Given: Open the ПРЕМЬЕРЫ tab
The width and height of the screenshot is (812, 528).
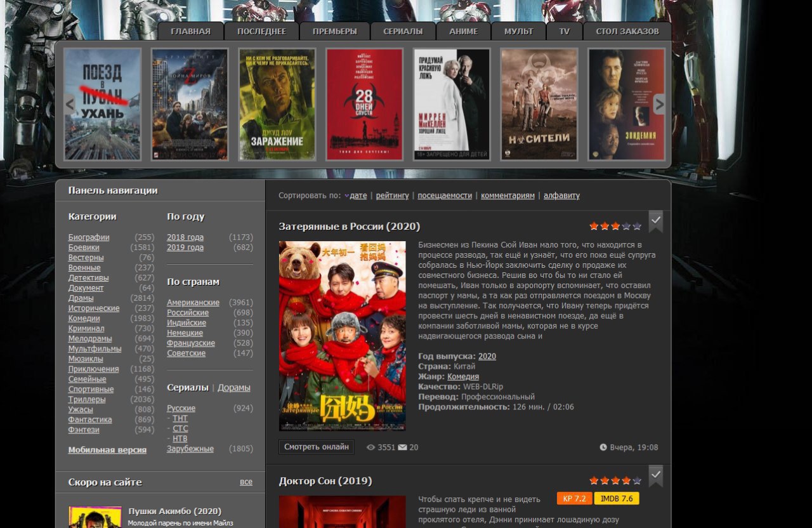Looking at the screenshot, I should [x=334, y=31].
